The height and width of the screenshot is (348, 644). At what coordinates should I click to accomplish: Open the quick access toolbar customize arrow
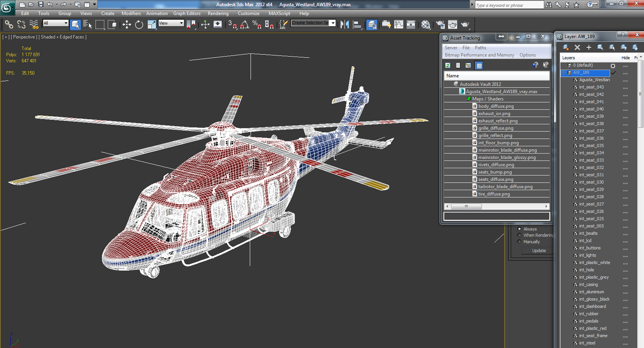[94, 4]
